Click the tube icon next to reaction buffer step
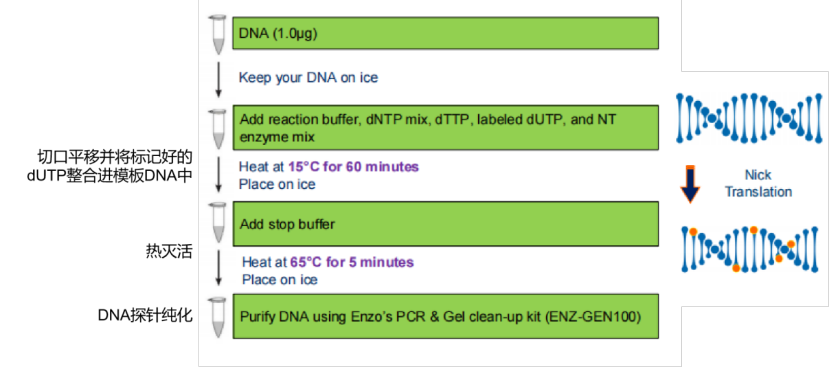 click(217, 129)
